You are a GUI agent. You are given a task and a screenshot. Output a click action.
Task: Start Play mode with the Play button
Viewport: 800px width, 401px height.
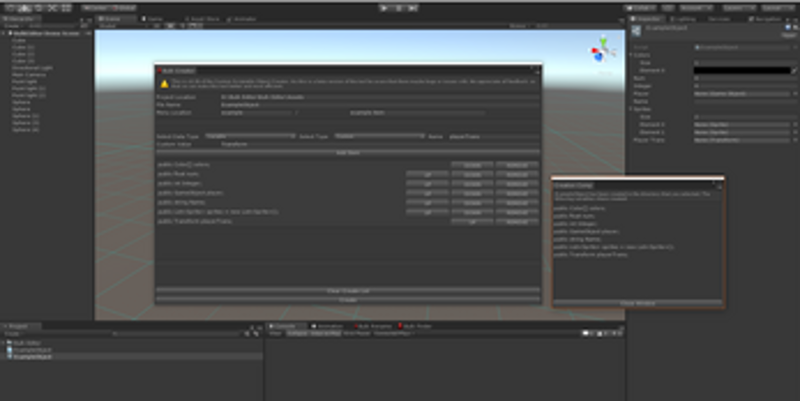(385, 8)
